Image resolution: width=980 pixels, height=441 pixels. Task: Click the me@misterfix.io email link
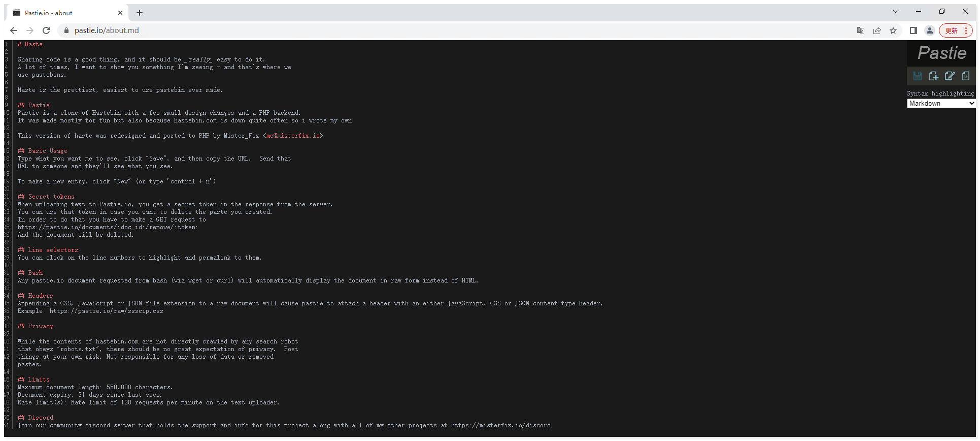(293, 136)
